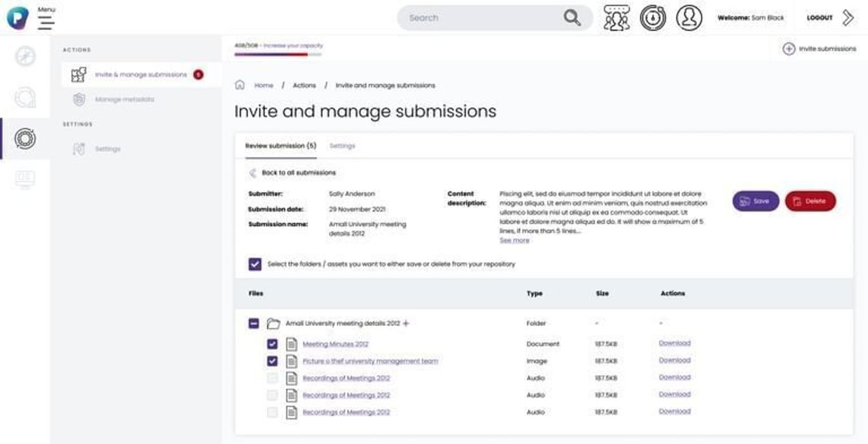This screenshot has height=444, width=868.
Task: Click the user profile icon
Action: (x=689, y=18)
